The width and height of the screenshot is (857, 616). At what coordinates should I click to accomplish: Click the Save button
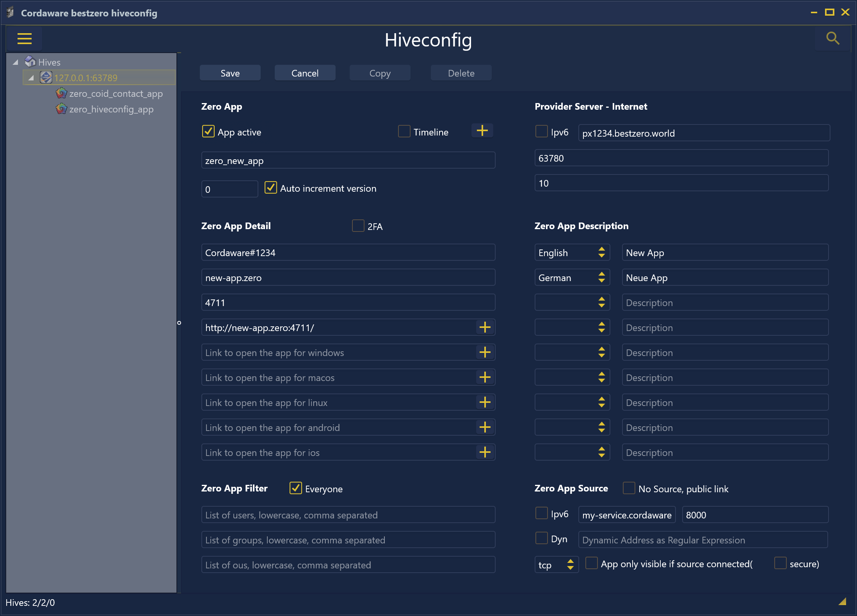coord(230,73)
